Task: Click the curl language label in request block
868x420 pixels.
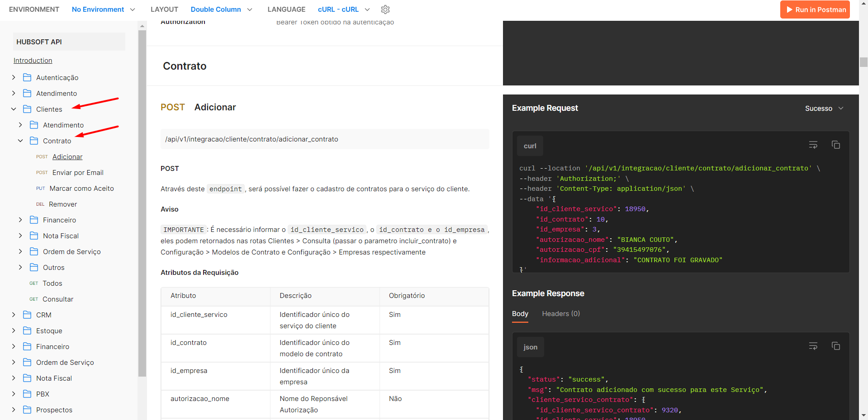Action: 530,146
